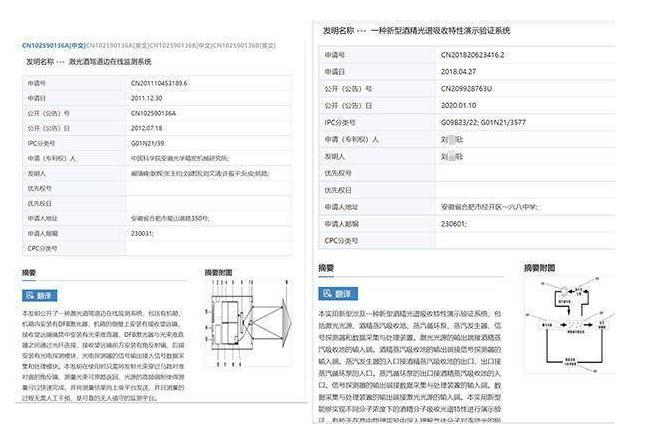Click the 发明人 row label in the right table
The height and width of the screenshot is (437, 647).
click(335, 156)
